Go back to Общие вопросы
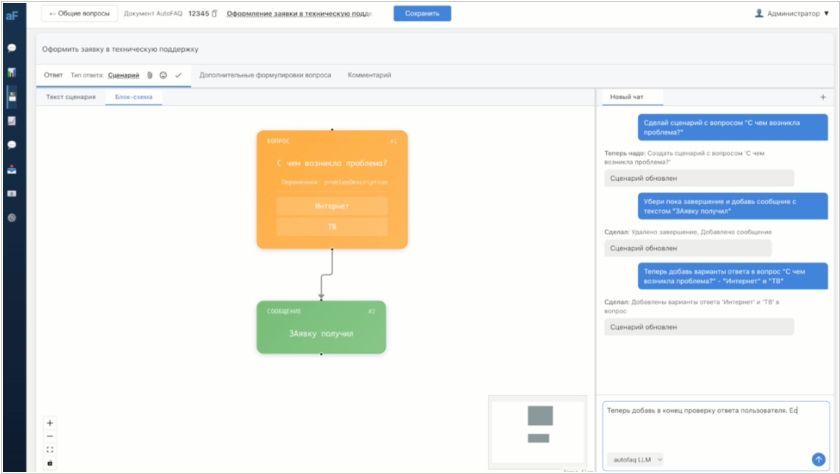Image resolution: width=840 pixels, height=474 pixels. point(79,14)
